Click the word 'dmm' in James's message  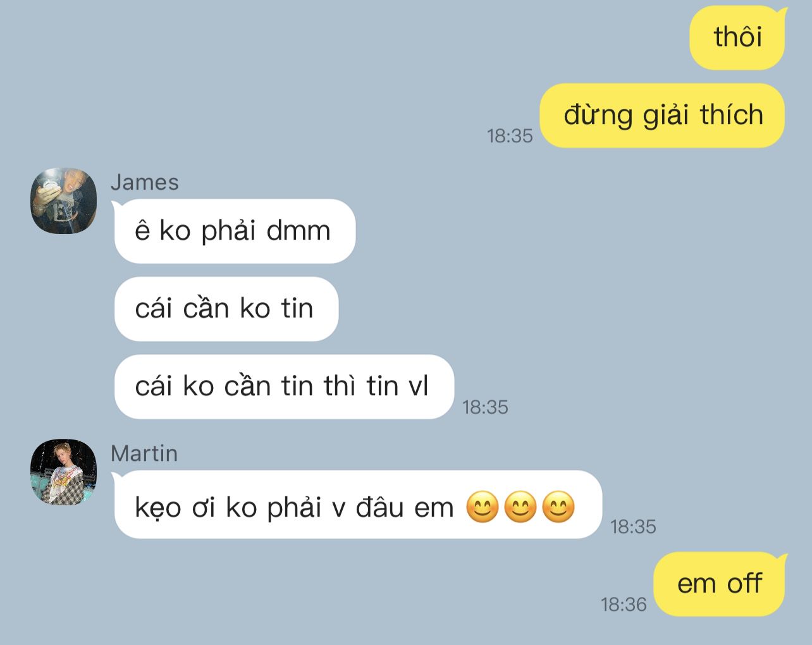click(298, 231)
